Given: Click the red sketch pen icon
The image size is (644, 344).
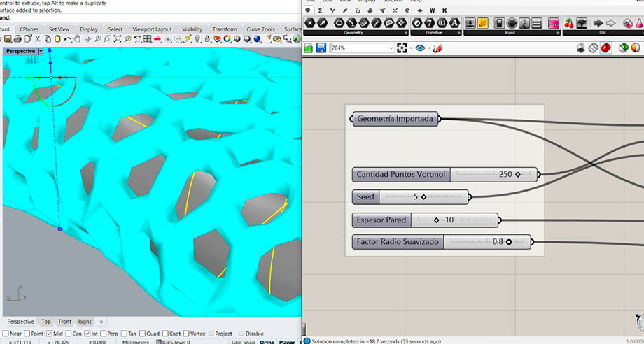Looking at the screenshot, I should tap(437, 48).
